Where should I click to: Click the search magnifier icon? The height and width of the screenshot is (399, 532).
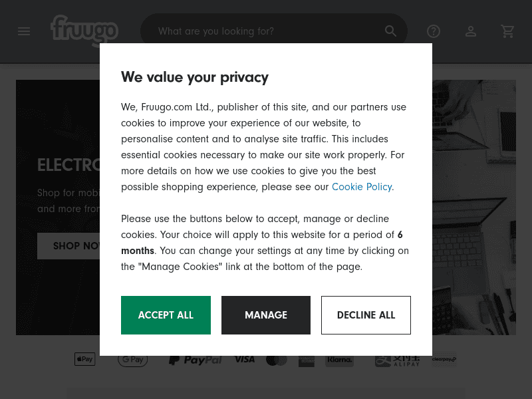tap(391, 31)
